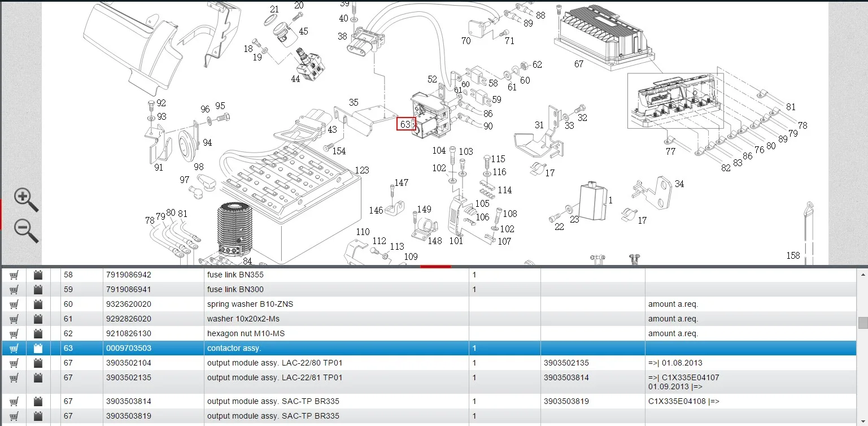The image size is (868, 426).
Task: Open notepad icon for hexagon nut M10-MS
Action: click(x=38, y=334)
